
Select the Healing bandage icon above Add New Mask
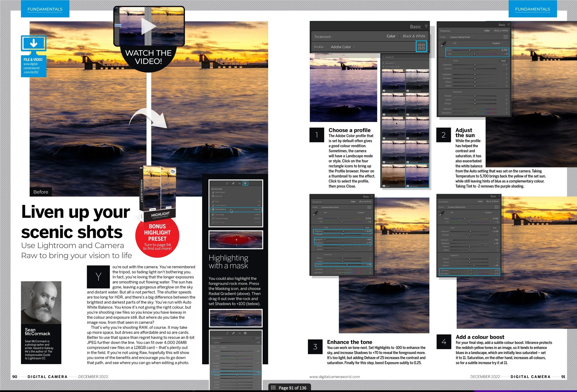point(233,183)
